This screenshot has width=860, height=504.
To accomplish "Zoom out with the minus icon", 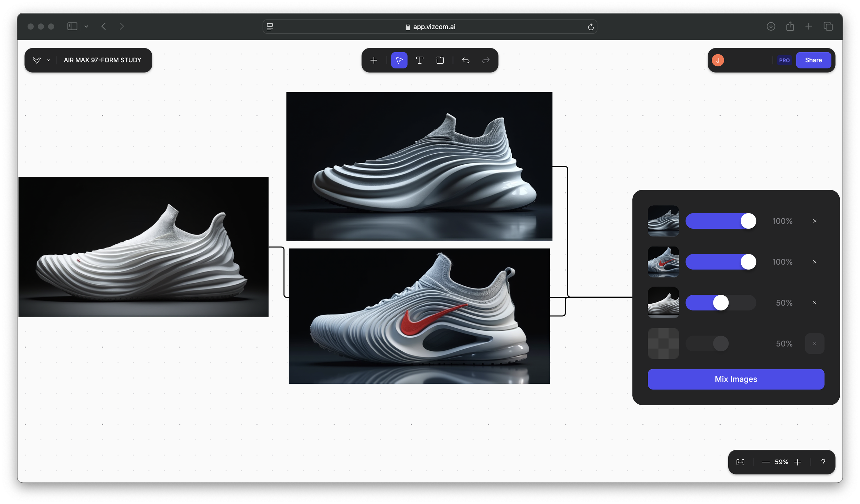I will point(765,462).
